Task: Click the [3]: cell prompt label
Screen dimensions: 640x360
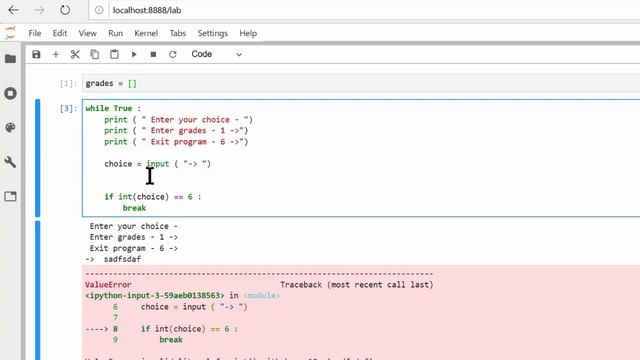Action: [x=68, y=109]
